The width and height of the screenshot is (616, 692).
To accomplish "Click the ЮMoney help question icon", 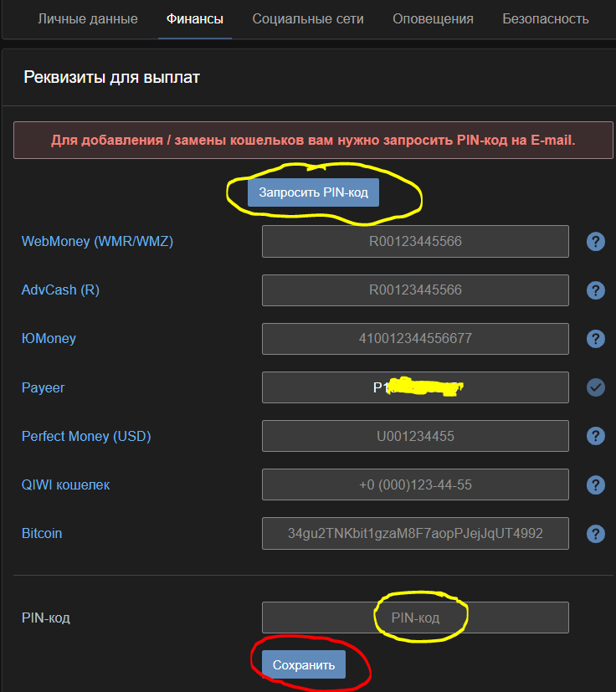I will [x=595, y=339].
